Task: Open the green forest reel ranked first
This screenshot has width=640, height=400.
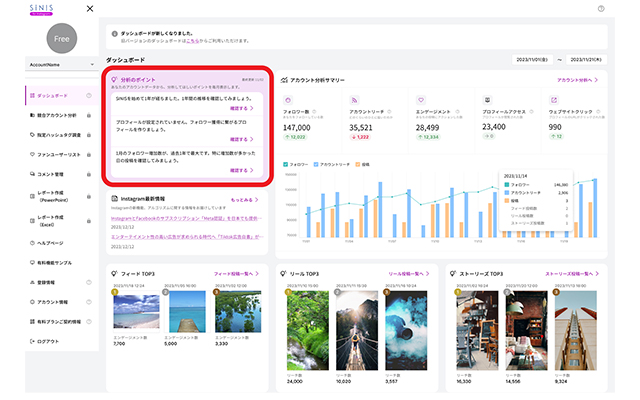Action: click(x=308, y=330)
